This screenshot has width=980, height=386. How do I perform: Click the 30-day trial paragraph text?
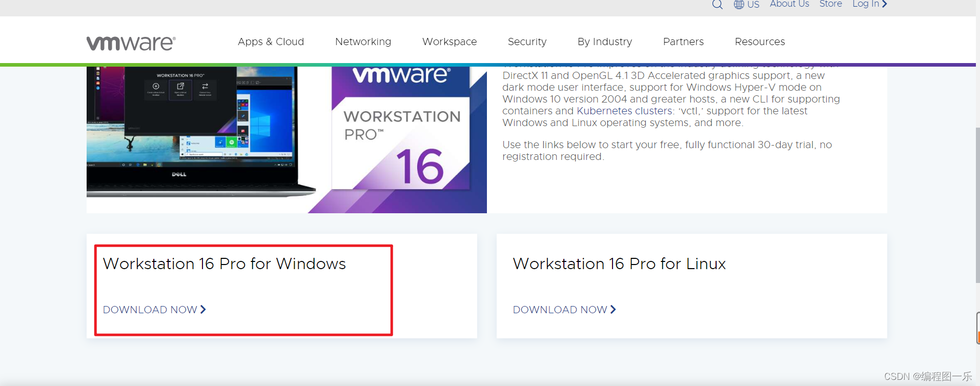point(667,151)
